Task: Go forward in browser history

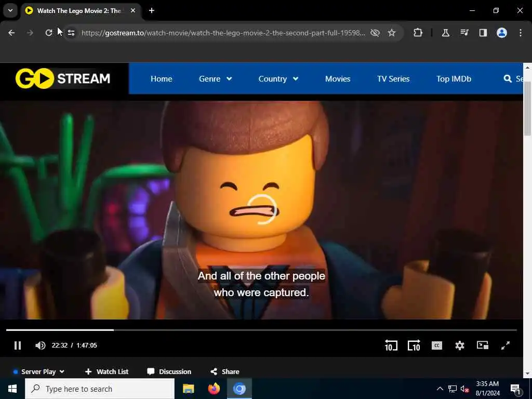Action: [30, 33]
